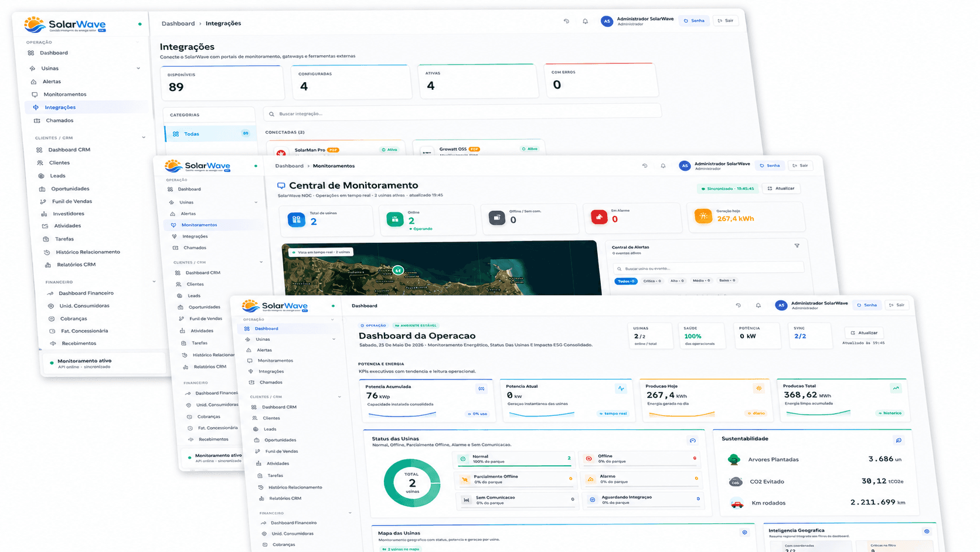Collapse CLIENTES / CRM section in the Monitoramentos window sidebar
Image resolution: width=980 pixels, height=552 pixels.
click(261, 262)
